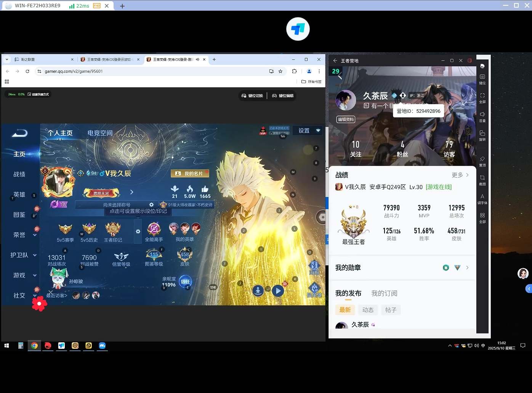Expand the 我的勋章 row arrow
The image size is (532, 393).
click(467, 268)
